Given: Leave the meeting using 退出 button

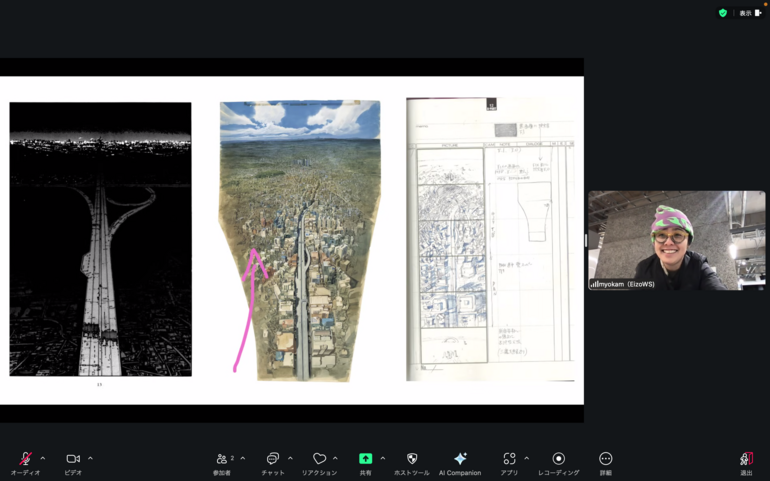Looking at the screenshot, I should point(746,459).
